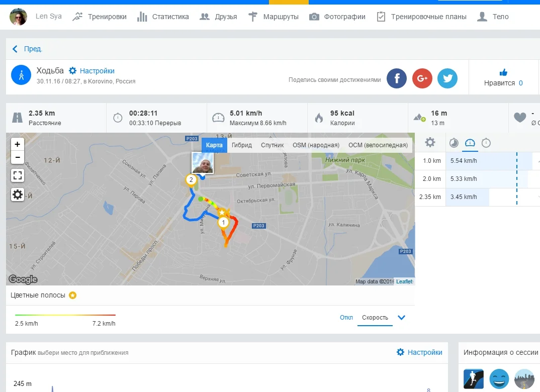Zoom out on the map
540x392 pixels.
[x=18, y=157]
